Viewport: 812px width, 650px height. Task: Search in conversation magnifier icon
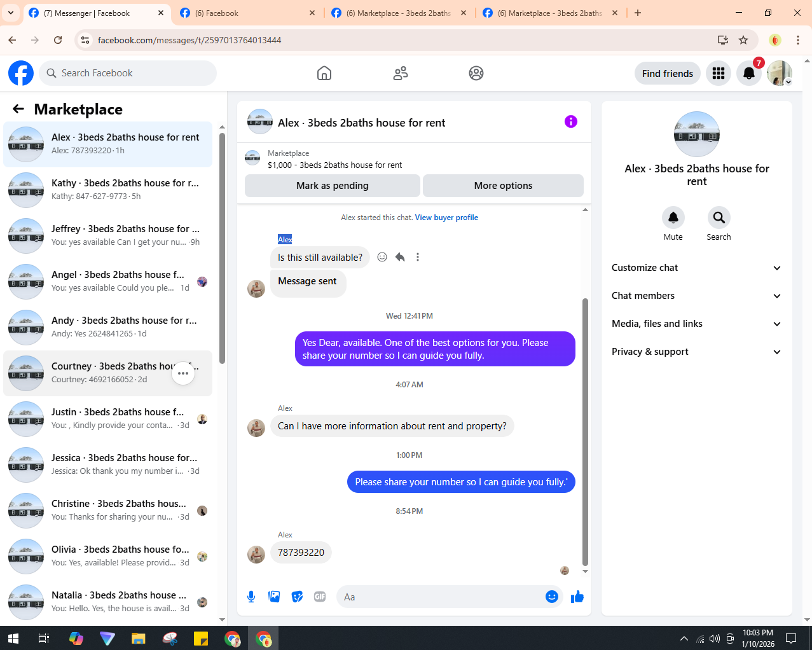click(x=719, y=218)
